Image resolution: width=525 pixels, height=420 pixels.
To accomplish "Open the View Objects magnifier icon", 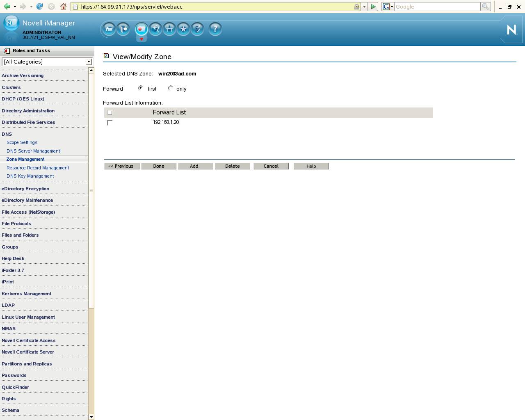I will (155, 29).
